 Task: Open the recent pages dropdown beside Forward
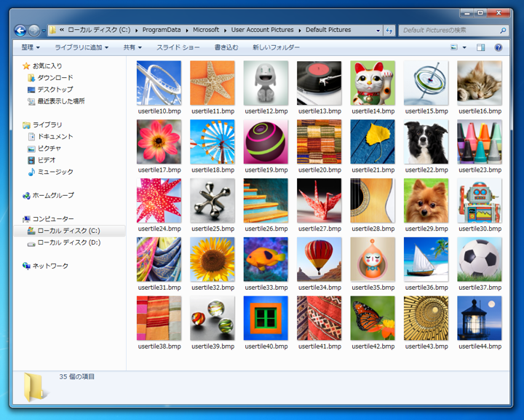(44, 31)
